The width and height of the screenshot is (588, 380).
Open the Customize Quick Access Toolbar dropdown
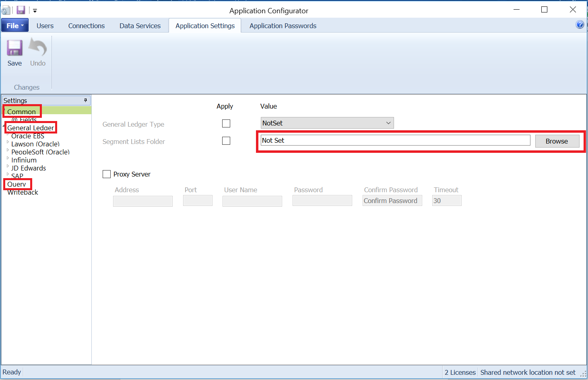(x=35, y=11)
